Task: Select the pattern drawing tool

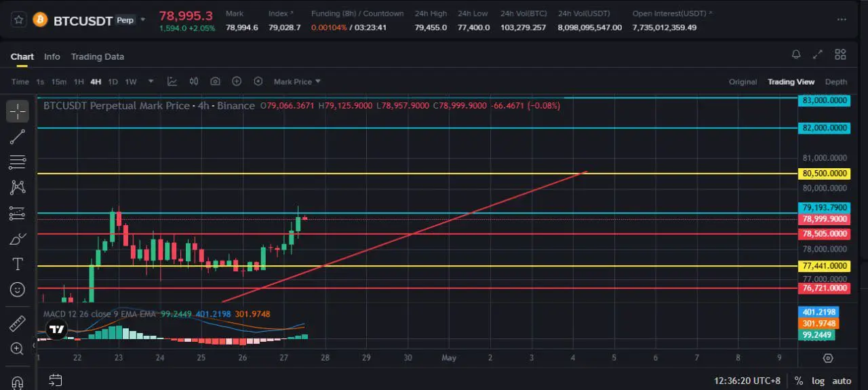Action: click(18, 187)
